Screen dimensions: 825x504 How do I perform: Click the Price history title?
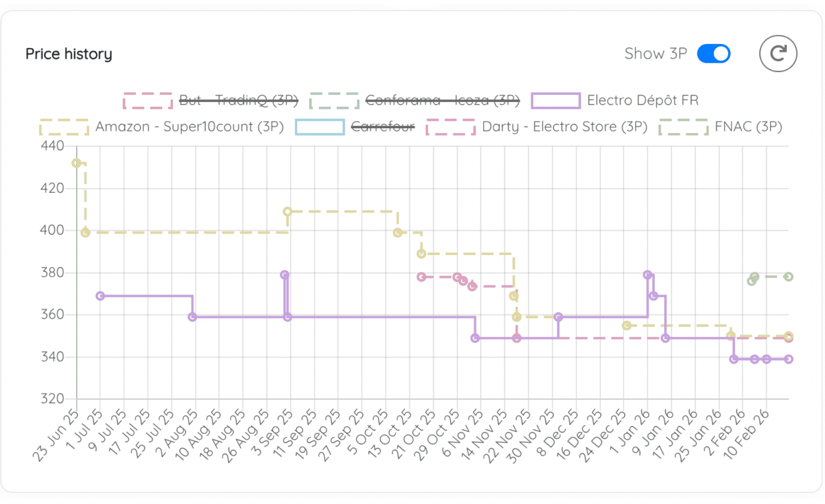click(69, 54)
